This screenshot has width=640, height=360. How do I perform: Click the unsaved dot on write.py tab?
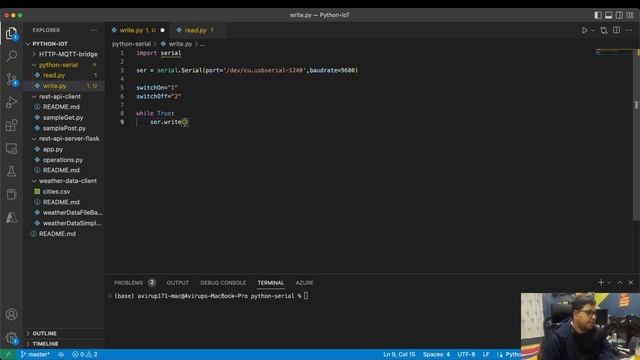coord(162,30)
